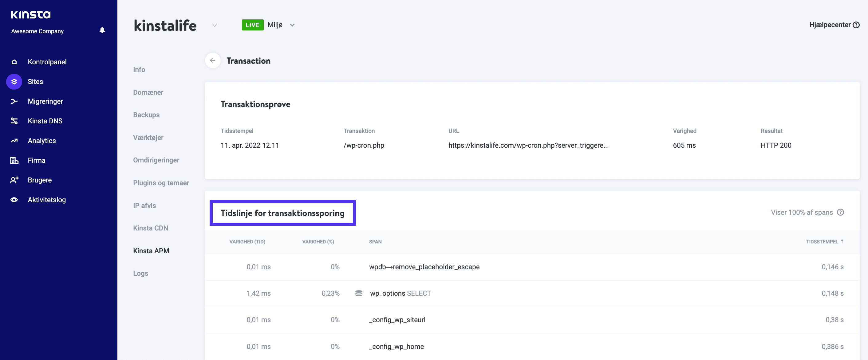Switch to the Info tab
Image resolution: width=868 pixels, height=360 pixels.
tap(139, 70)
